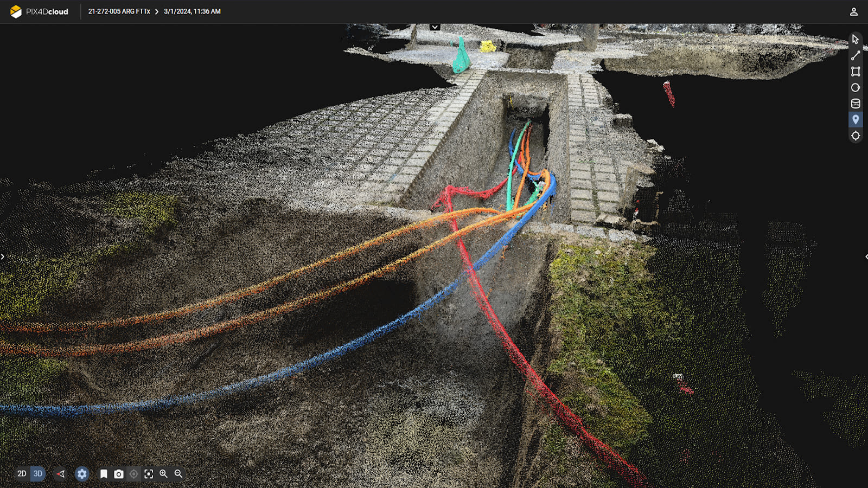Expand the left side panel
This screenshot has height=488, width=868.
click(x=3, y=257)
